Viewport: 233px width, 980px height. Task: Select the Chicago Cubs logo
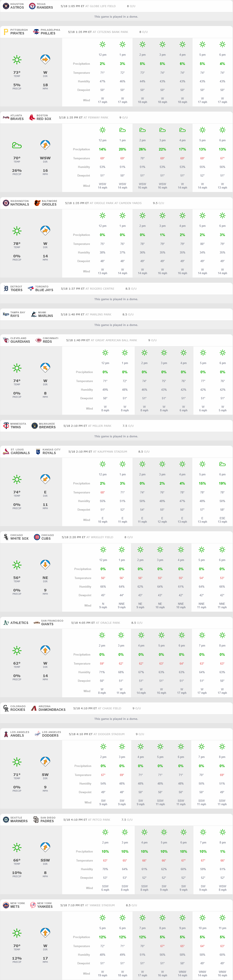[37, 538]
